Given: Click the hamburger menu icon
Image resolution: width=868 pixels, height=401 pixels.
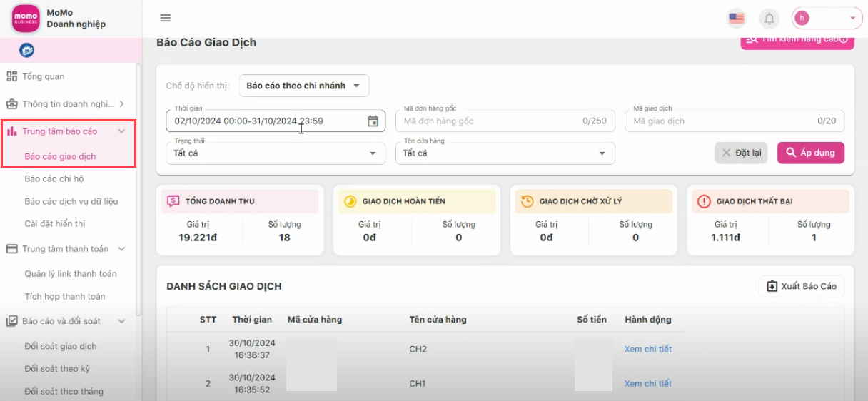Looking at the screenshot, I should coord(166,18).
